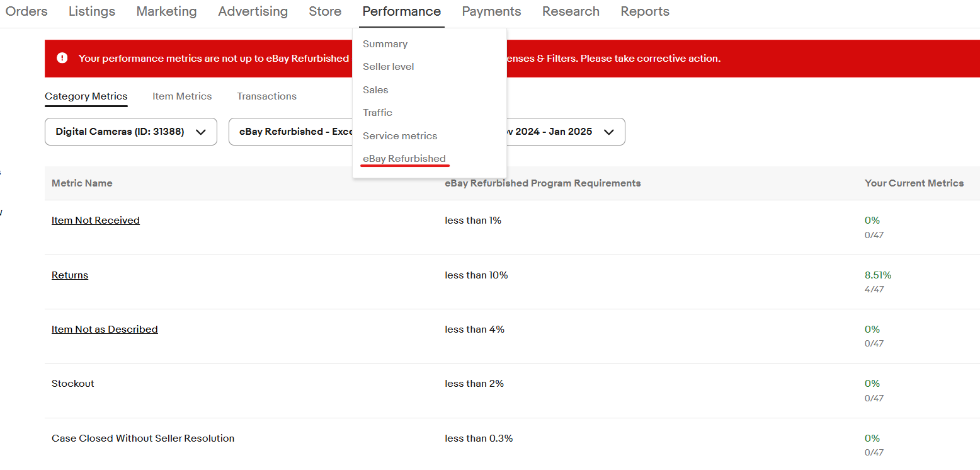This screenshot has height=470, width=980.
Task: Click Case Closed Without Seller Resolution text
Action: [x=143, y=438]
